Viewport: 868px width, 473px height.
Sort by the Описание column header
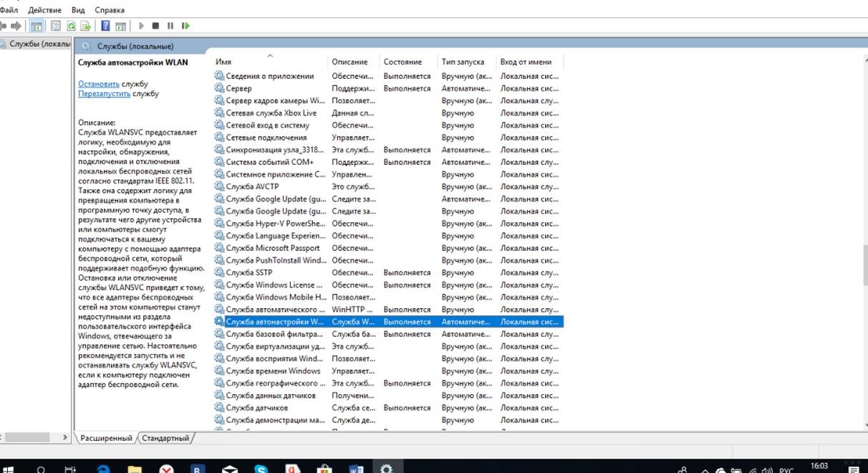point(354,62)
